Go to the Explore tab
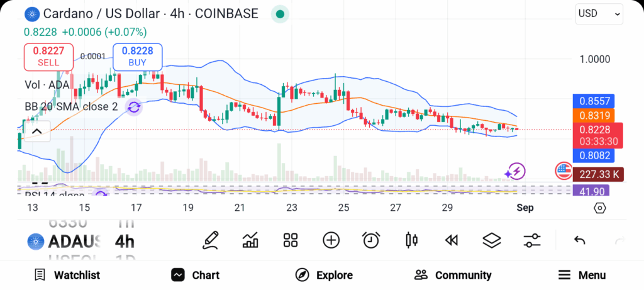The height and width of the screenshot is (290, 644). click(324, 275)
